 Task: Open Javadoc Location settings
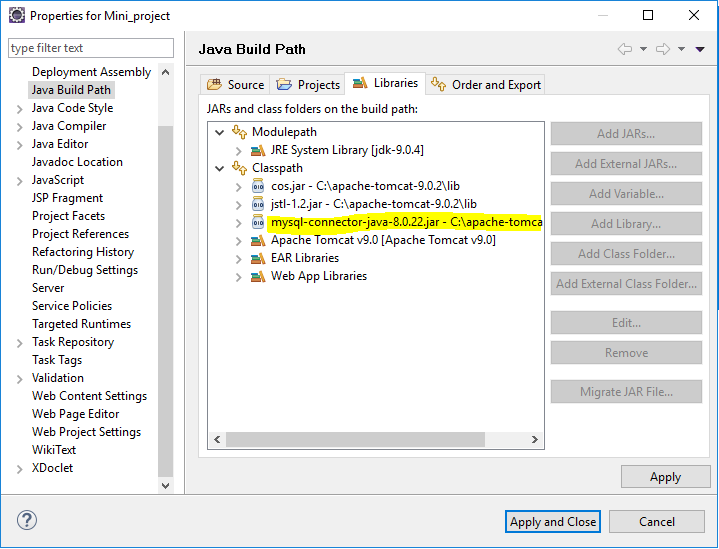pyautogui.click(x=77, y=162)
